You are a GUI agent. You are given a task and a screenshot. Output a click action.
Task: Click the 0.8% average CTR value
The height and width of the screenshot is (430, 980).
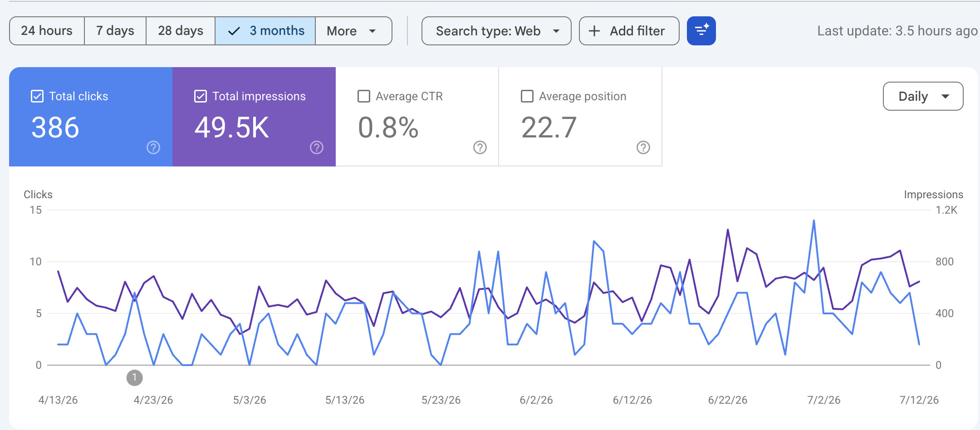coord(388,127)
